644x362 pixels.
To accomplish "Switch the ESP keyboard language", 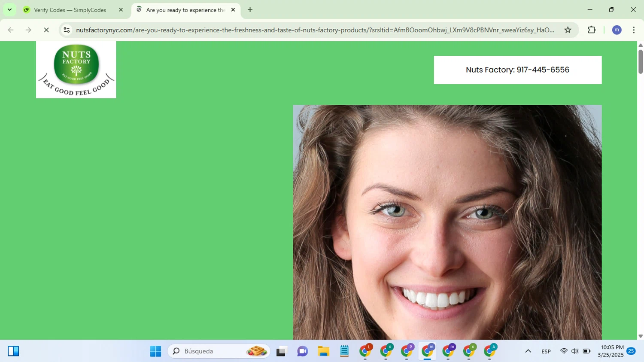I will coord(546,351).
